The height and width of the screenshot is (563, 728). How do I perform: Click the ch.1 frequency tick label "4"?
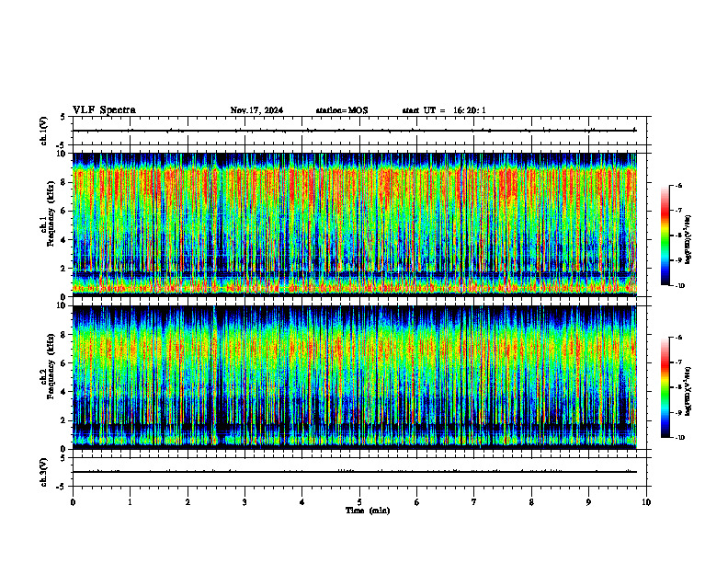[x=63, y=240]
